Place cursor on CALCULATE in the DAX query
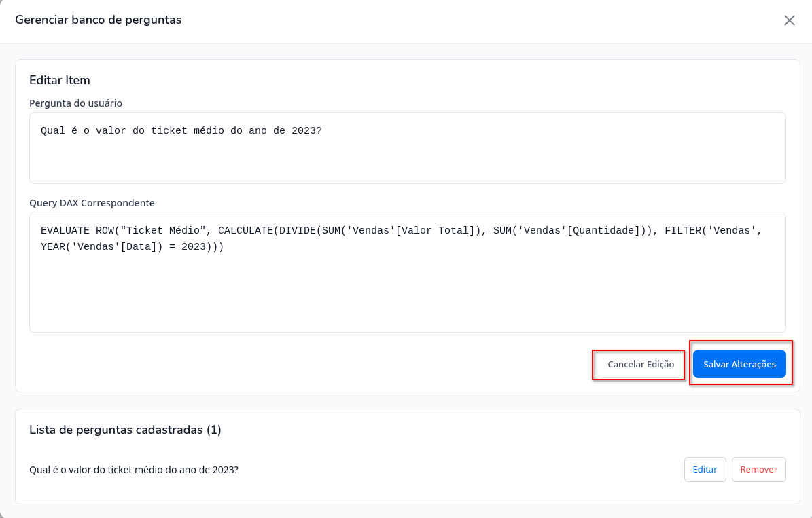Screen dimensions: 812x518 click(245, 231)
